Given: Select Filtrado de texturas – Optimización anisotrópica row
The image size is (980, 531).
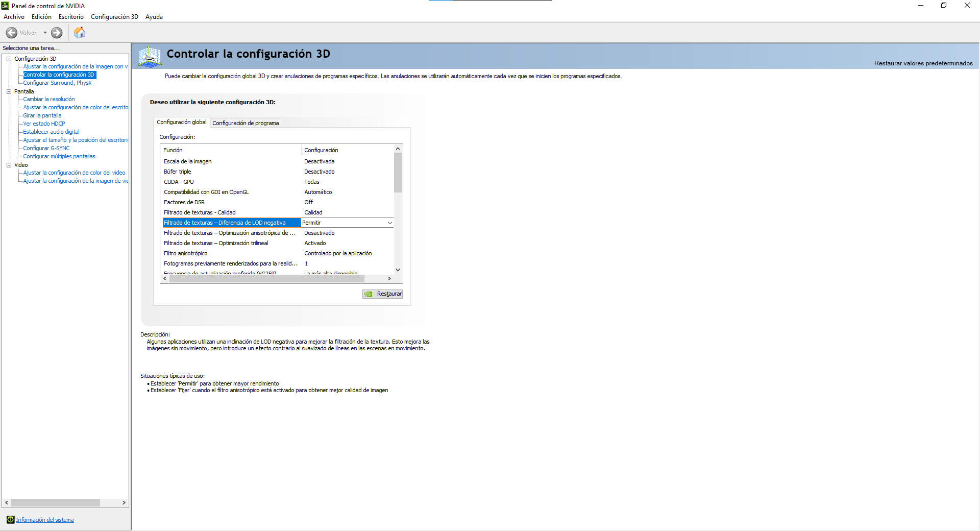Looking at the screenshot, I should [278, 233].
